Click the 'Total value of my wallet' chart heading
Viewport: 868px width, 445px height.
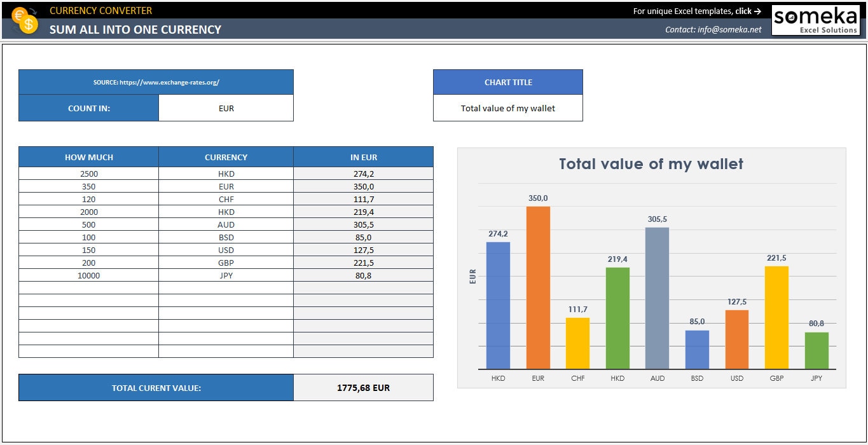651,163
